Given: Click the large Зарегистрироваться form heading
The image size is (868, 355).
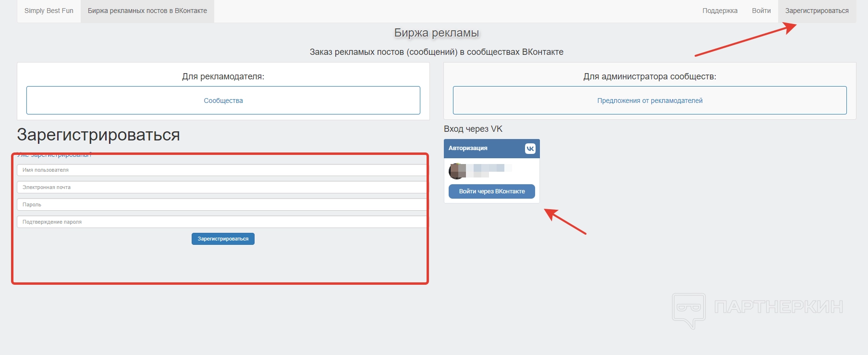Looking at the screenshot, I should 98,135.
